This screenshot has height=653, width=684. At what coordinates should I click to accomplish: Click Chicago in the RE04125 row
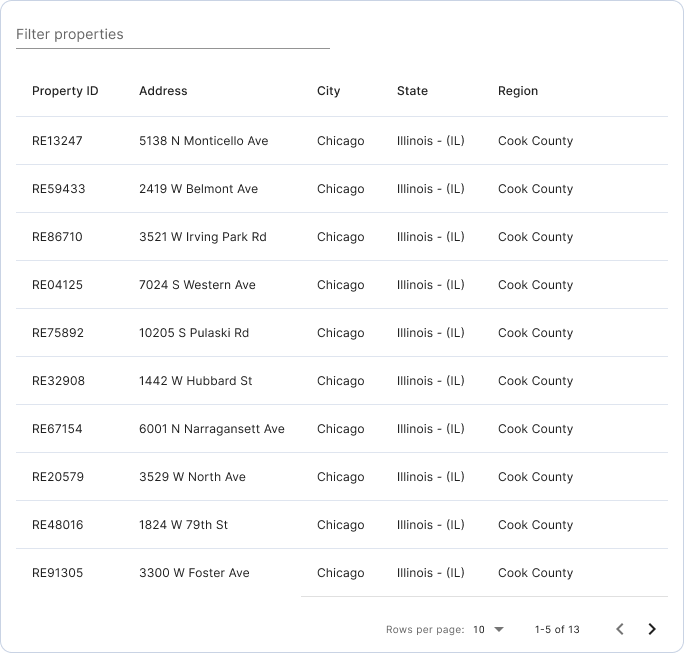coord(341,285)
